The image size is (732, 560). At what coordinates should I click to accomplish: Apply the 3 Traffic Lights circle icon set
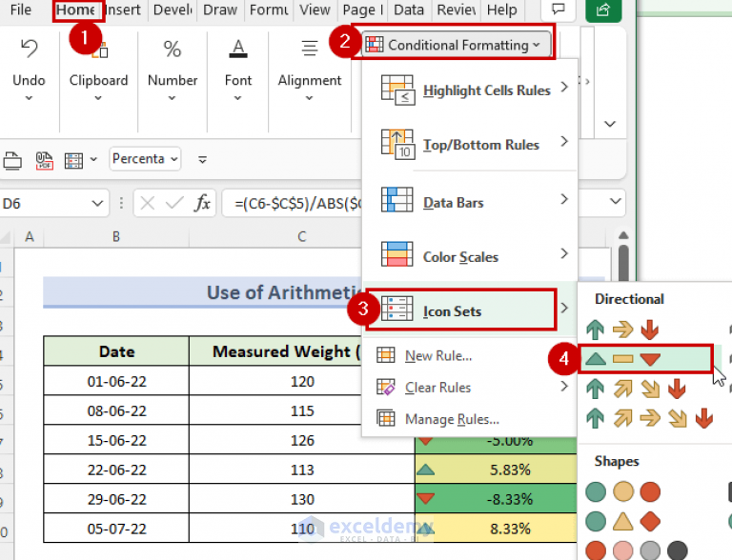[622, 491]
